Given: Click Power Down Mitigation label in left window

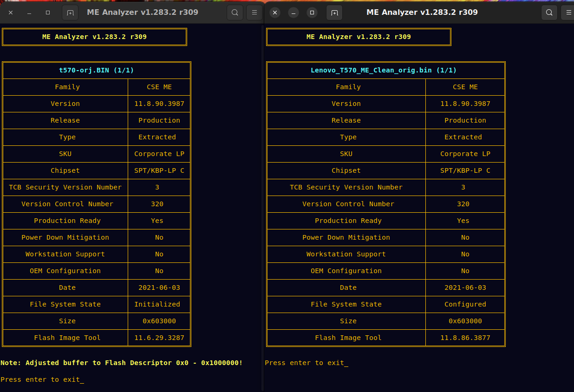Looking at the screenshot, I should 65,237.
